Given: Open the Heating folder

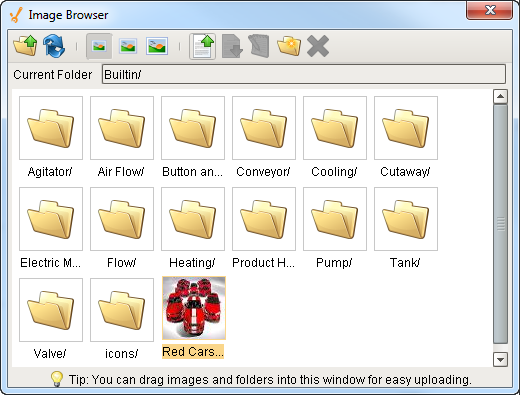Looking at the screenshot, I should pos(193,219).
